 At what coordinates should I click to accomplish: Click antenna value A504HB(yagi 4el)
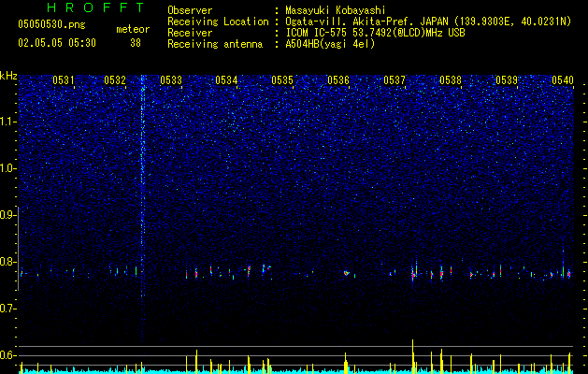[330, 44]
